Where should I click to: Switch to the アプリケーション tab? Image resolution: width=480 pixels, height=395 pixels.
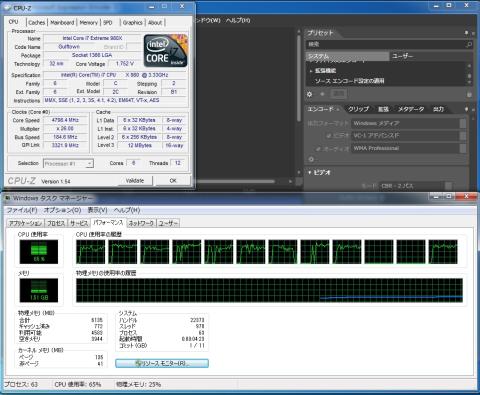pos(25,223)
